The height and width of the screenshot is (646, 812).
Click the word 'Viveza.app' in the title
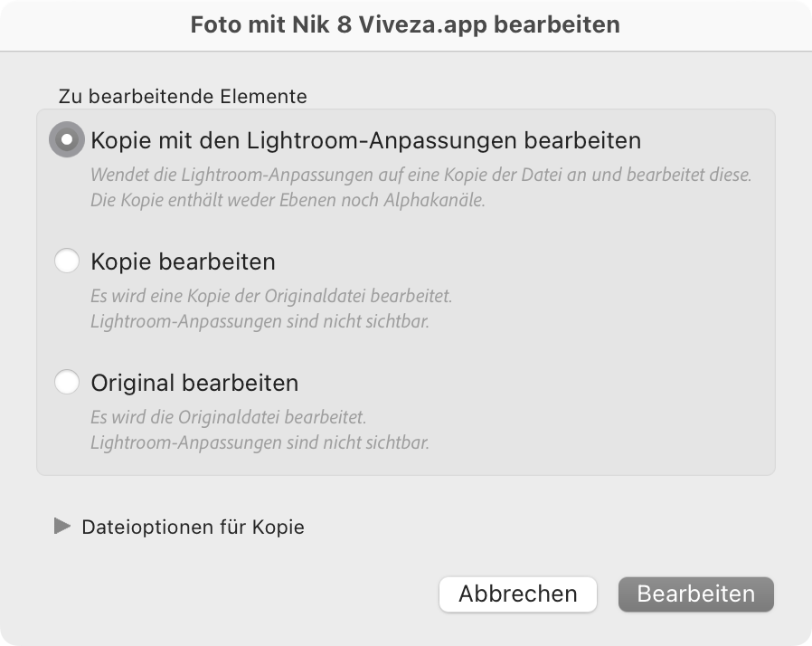[x=422, y=24]
